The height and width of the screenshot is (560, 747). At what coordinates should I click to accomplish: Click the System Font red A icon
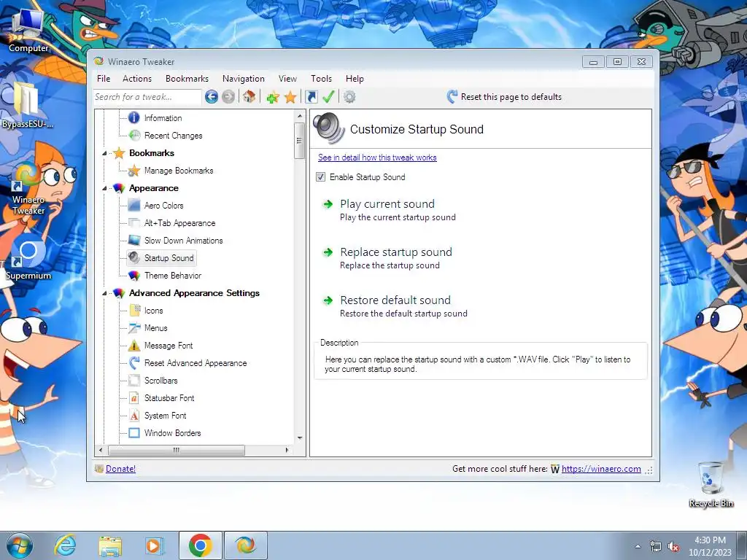pyautogui.click(x=134, y=415)
